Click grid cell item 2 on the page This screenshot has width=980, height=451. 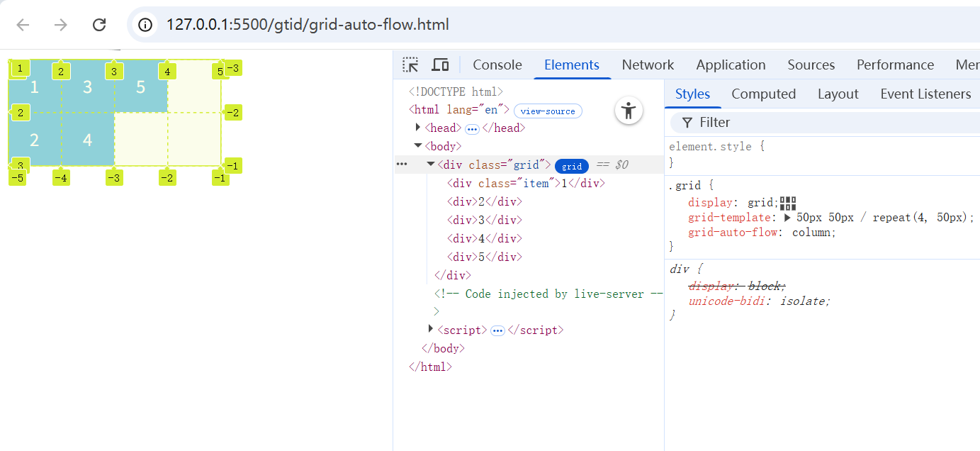pyautogui.click(x=34, y=140)
